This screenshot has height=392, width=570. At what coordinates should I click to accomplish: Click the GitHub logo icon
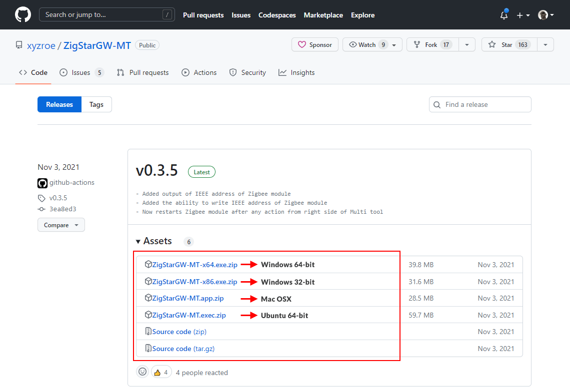click(x=23, y=15)
